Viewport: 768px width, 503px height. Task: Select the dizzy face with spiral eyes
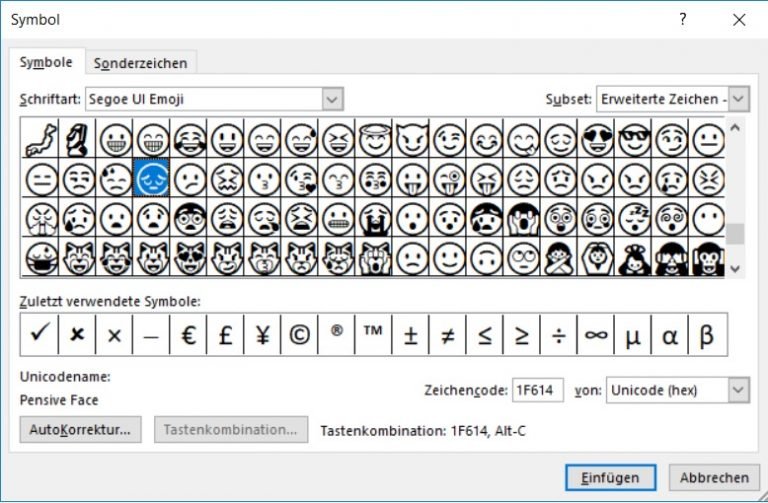click(x=672, y=218)
